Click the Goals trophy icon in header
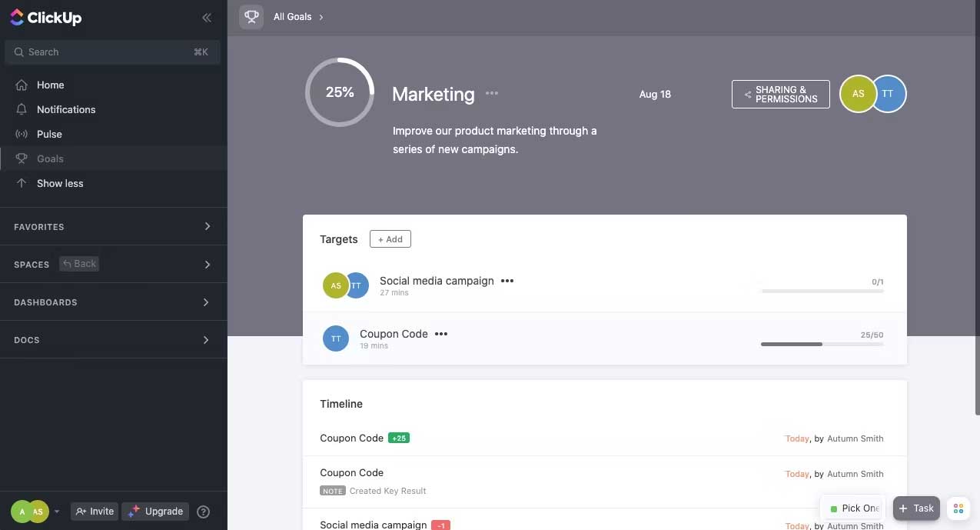The height and width of the screenshot is (530, 980). [x=251, y=17]
